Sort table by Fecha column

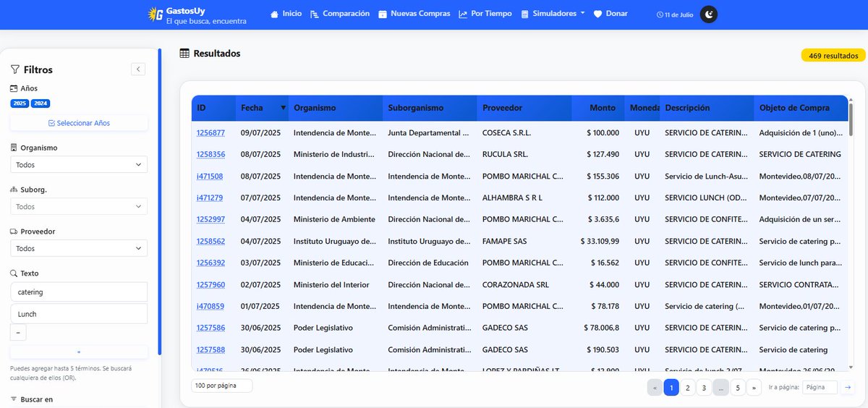tap(262, 108)
